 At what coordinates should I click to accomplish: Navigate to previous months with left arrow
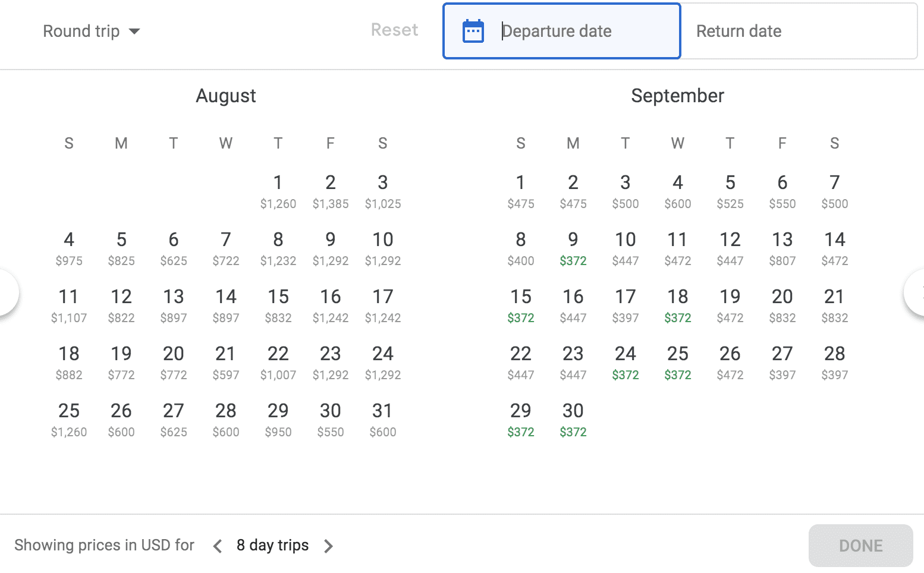(x=6, y=291)
